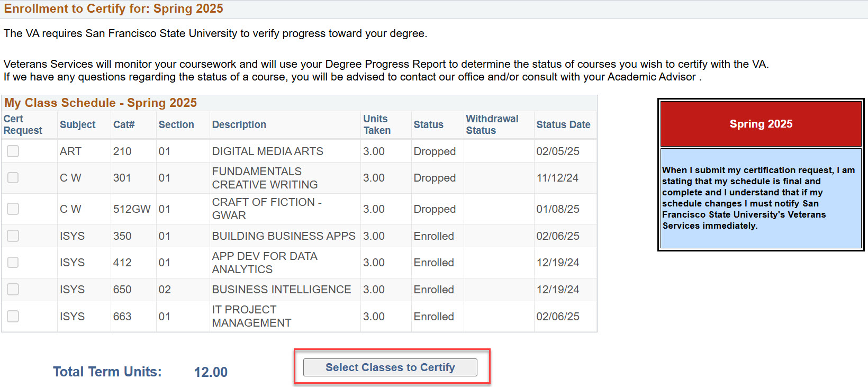Screen dimensions: 868x387
Task: Click the blue certification notice box
Action: [x=761, y=198]
